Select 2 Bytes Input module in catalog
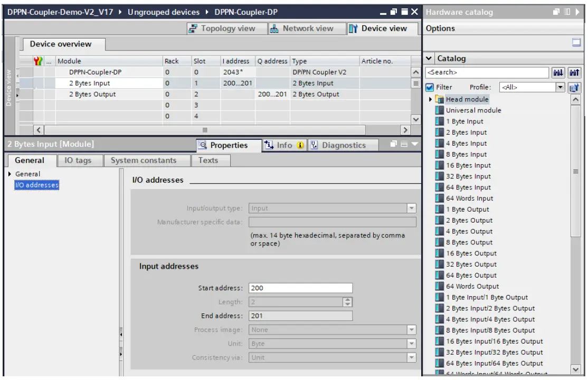Screen dimensions: 588x380 coord(466,132)
